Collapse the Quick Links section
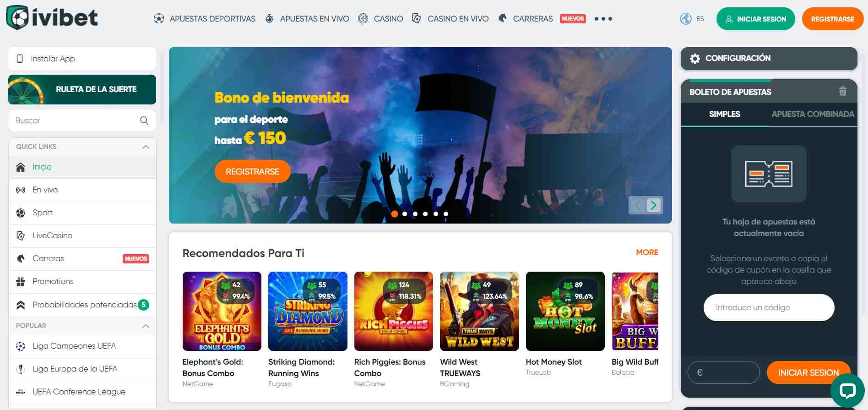Viewport: 868px width, 410px height. (146, 147)
